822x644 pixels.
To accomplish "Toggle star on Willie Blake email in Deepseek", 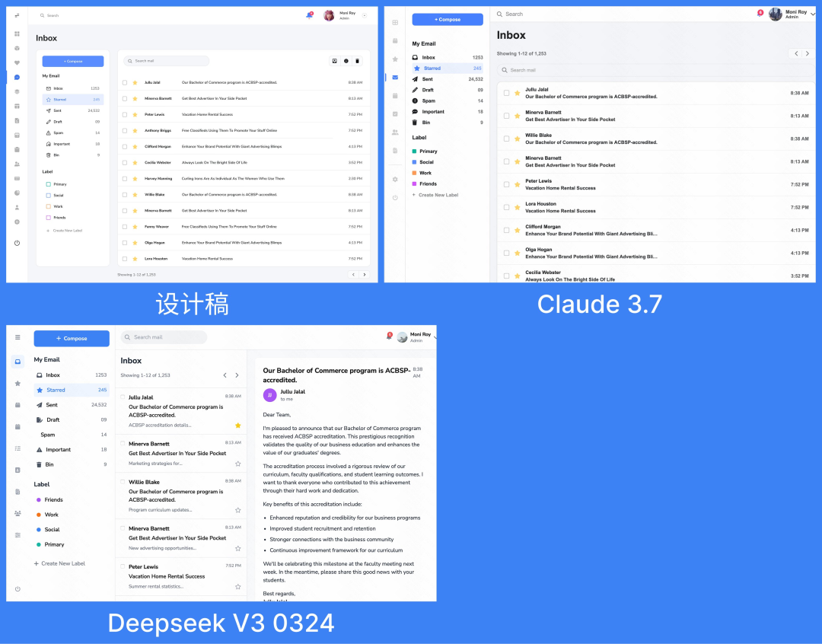I will (x=238, y=510).
